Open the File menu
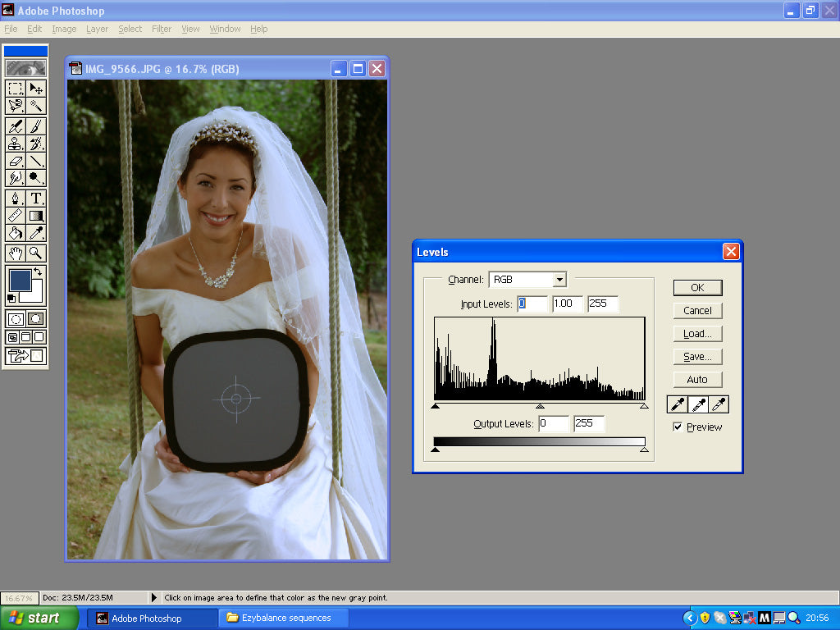The image size is (840, 630). (11, 29)
